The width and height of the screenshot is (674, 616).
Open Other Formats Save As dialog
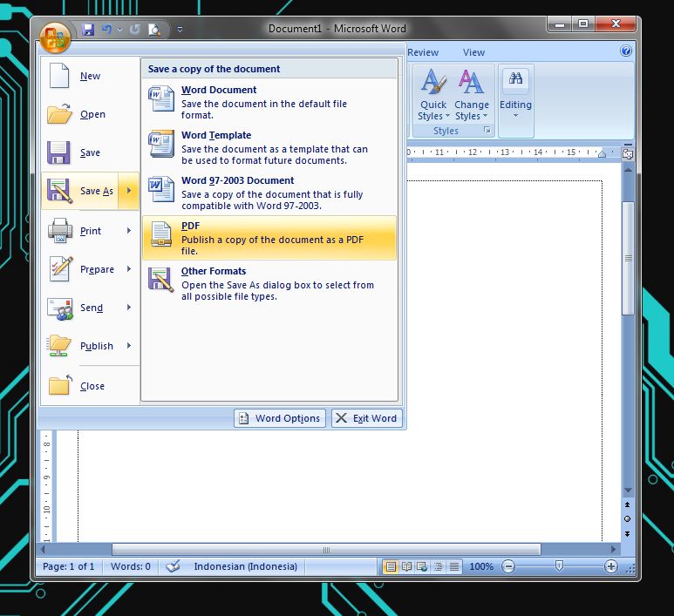coord(269,283)
